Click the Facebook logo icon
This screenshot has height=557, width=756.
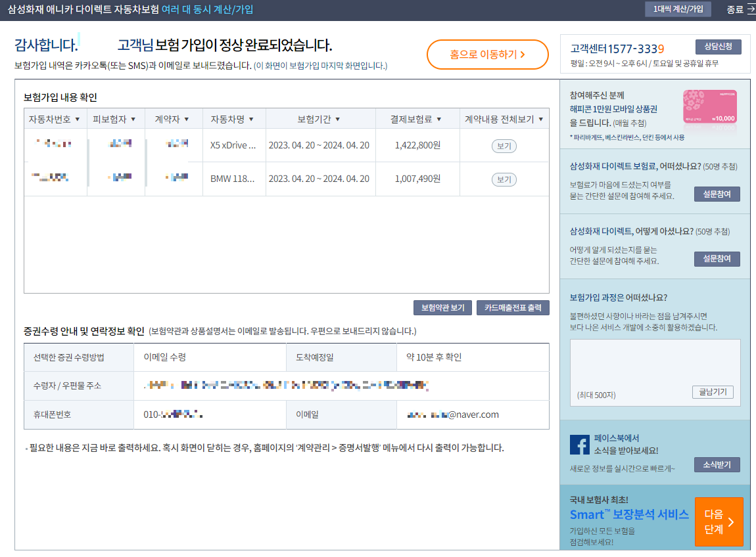(x=580, y=445)
